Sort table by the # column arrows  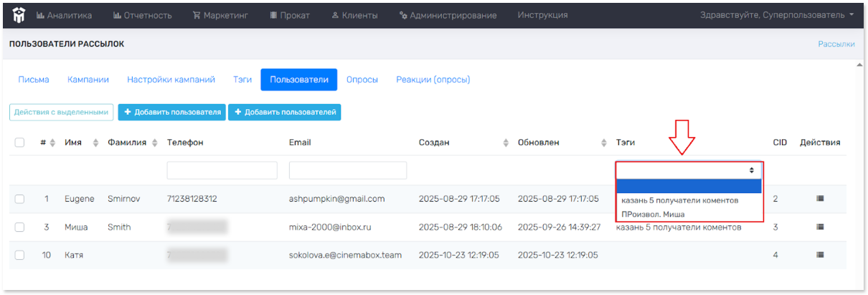pyautogui.click(x=52, y=143)
